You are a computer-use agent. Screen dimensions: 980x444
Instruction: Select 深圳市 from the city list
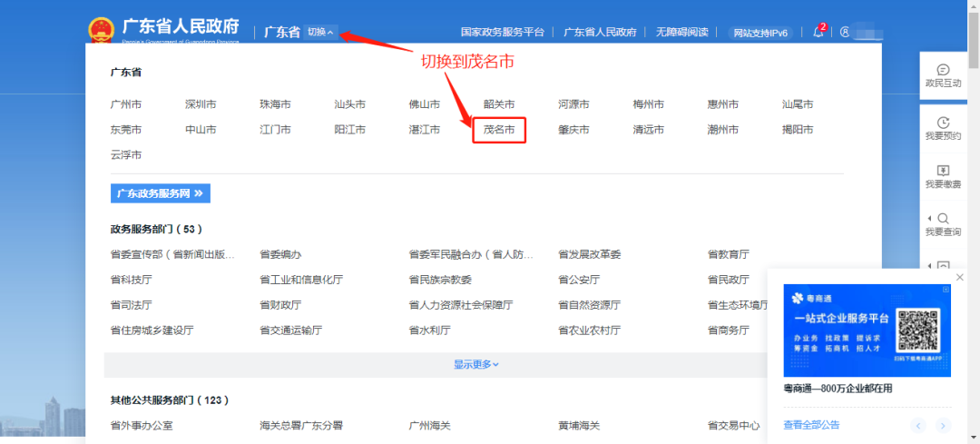pos(201,104)
